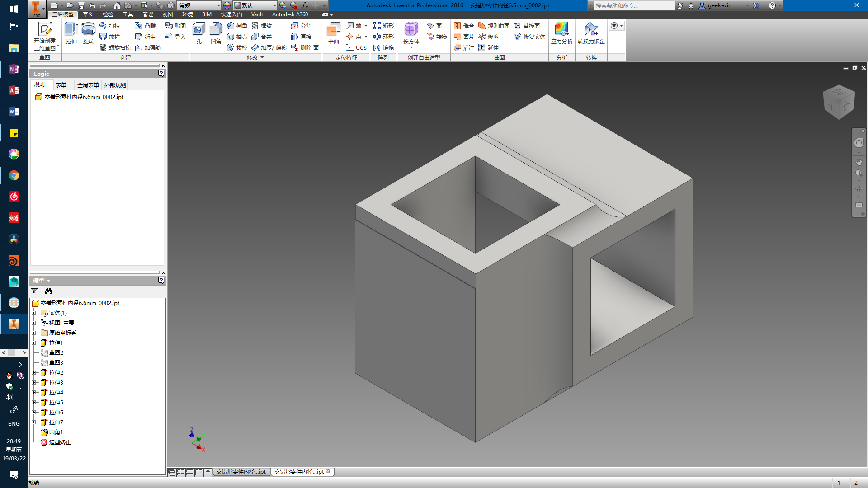Switch to the 草图 ribbon tab
The width and height of the screenshot is (868, 488).
[x=88, y=14]
